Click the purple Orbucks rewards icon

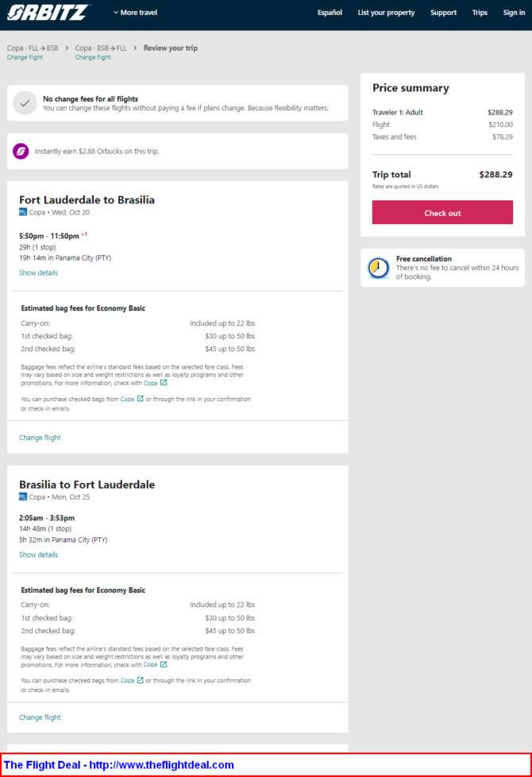[21, 151]
